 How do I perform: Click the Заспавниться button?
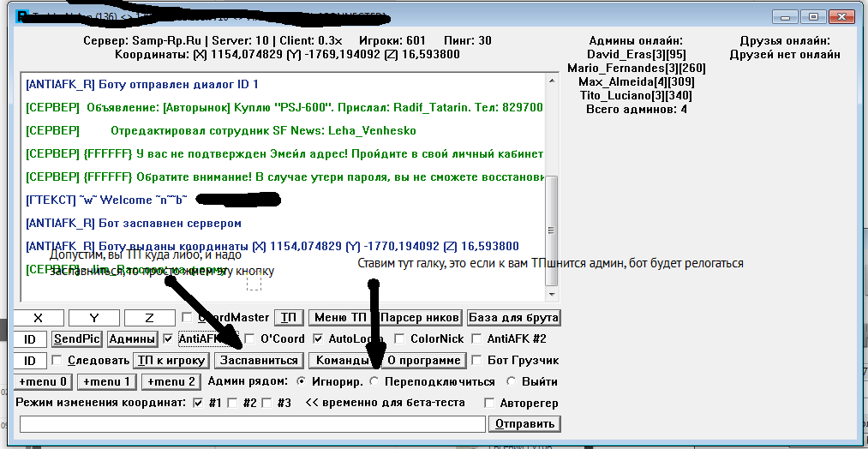pyautogui.click(x=257, y=360)
